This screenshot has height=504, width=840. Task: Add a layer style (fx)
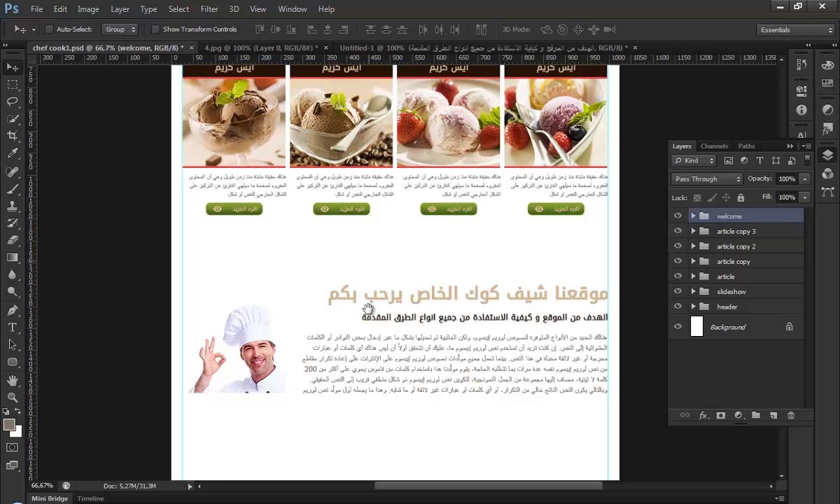tap(703, 415)
